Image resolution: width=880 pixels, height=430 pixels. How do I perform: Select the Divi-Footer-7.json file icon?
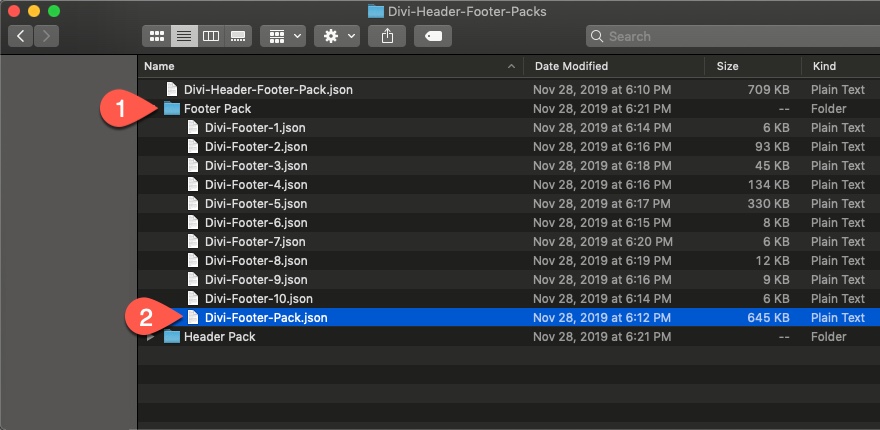pos(192,241)
